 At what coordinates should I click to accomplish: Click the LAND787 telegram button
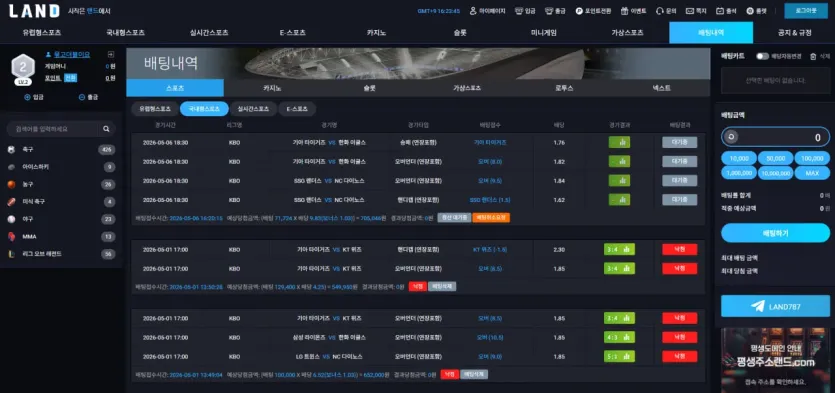tap(775, 306)
